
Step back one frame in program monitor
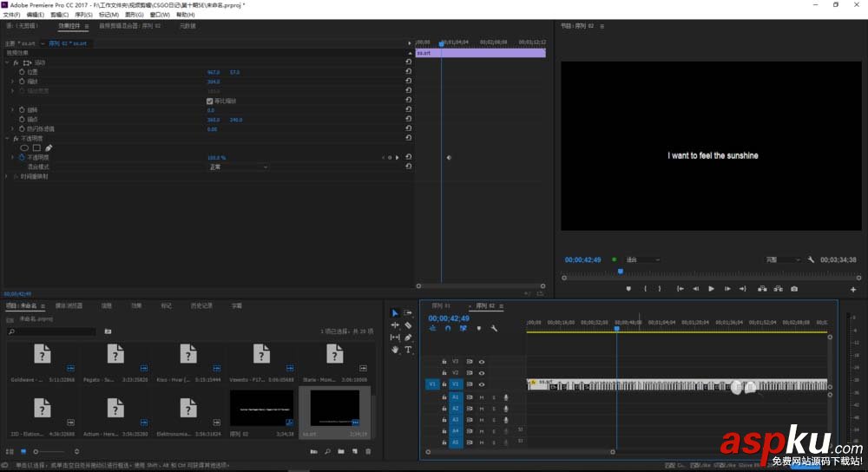pos(696,289)
